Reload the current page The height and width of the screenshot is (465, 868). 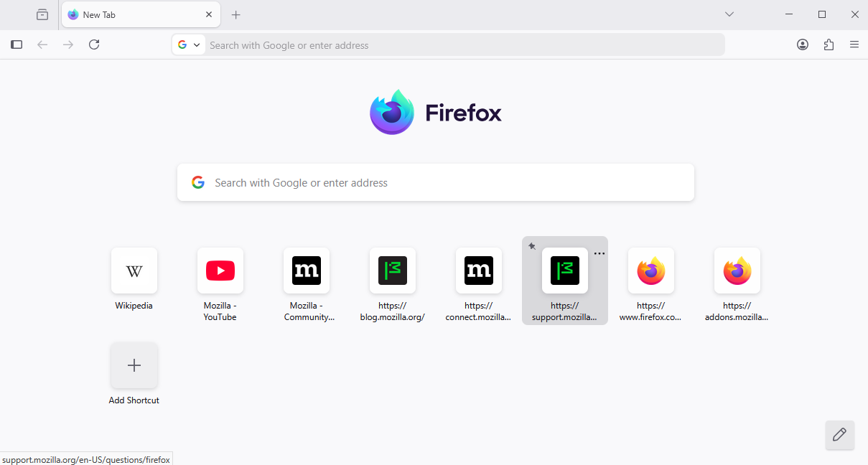[94, 44]
